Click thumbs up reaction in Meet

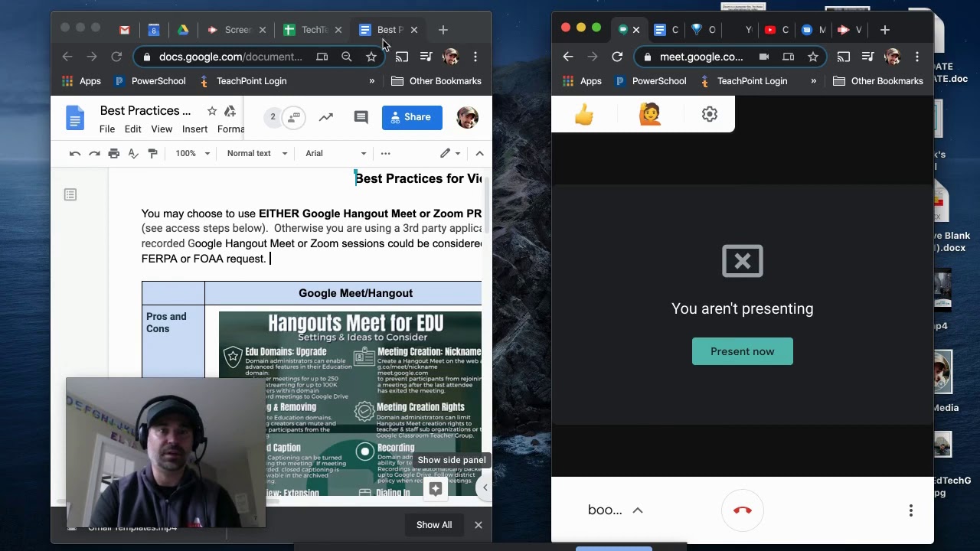point(584,115)
